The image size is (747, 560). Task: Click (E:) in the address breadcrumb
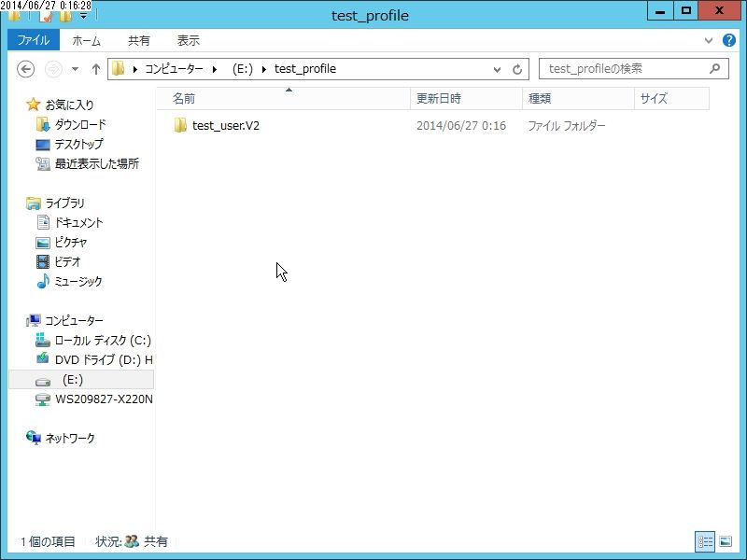click(x=242, y=69)
